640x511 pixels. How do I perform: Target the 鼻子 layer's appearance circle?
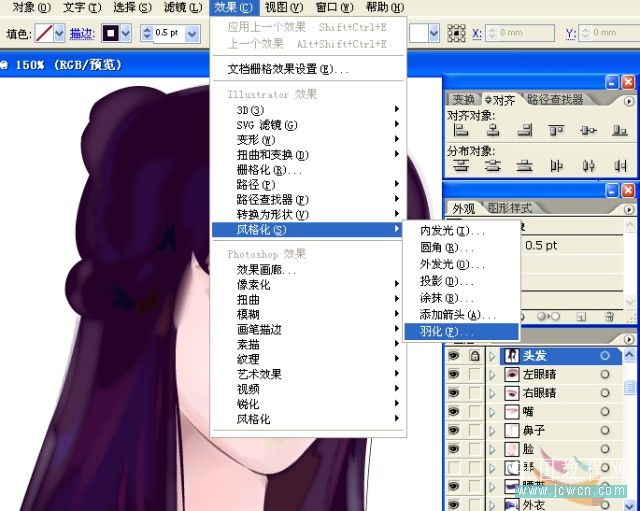pyautogui.click(x=604, y=430)
